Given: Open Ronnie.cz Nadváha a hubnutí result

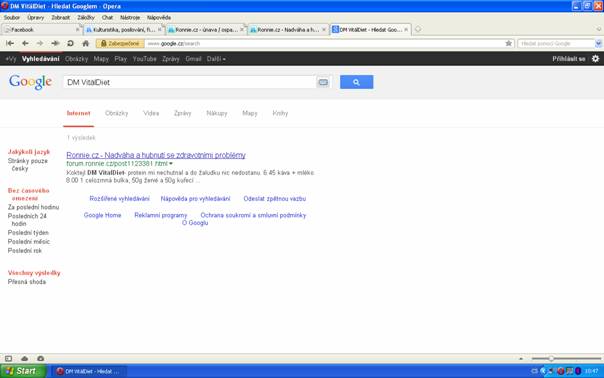Looking at the screenshot, I should click(x=156, y=155).
